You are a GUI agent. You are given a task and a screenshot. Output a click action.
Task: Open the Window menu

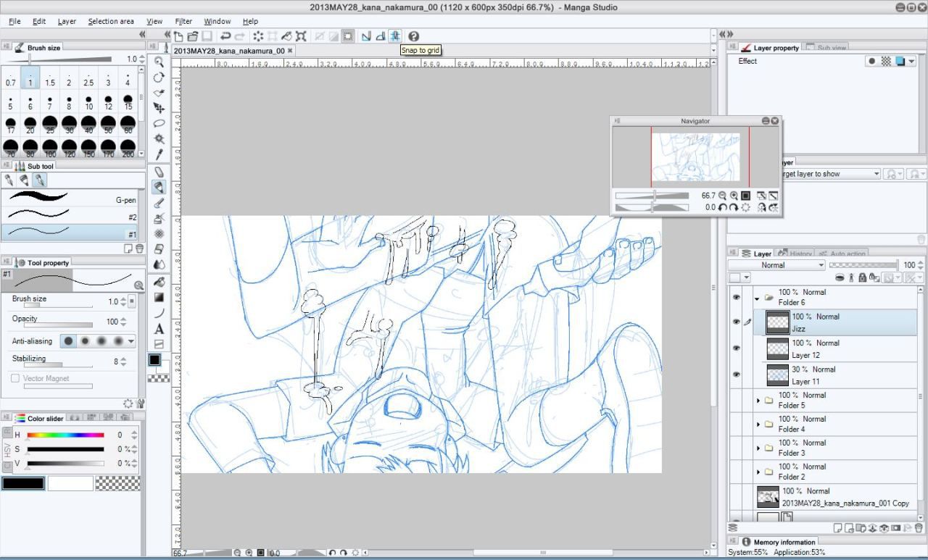[x=217, y=21]
